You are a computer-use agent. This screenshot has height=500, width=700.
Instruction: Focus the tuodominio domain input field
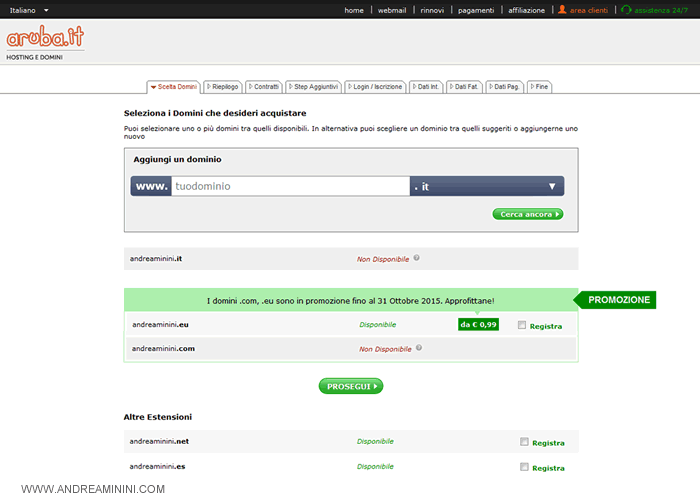tap(288, 186)
